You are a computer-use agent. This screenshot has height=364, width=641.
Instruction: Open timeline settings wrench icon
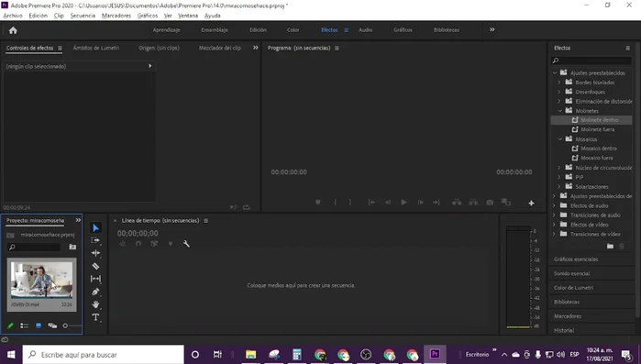click(x=186, y=244)
